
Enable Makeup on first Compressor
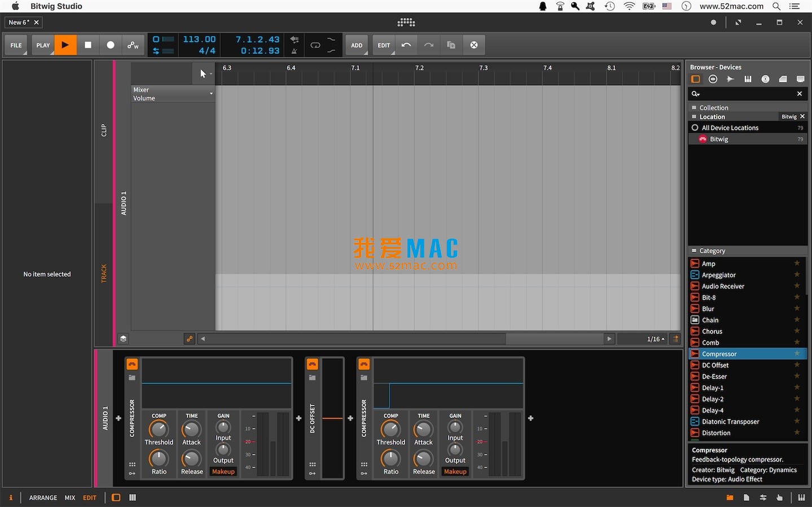tap(223, 472)
